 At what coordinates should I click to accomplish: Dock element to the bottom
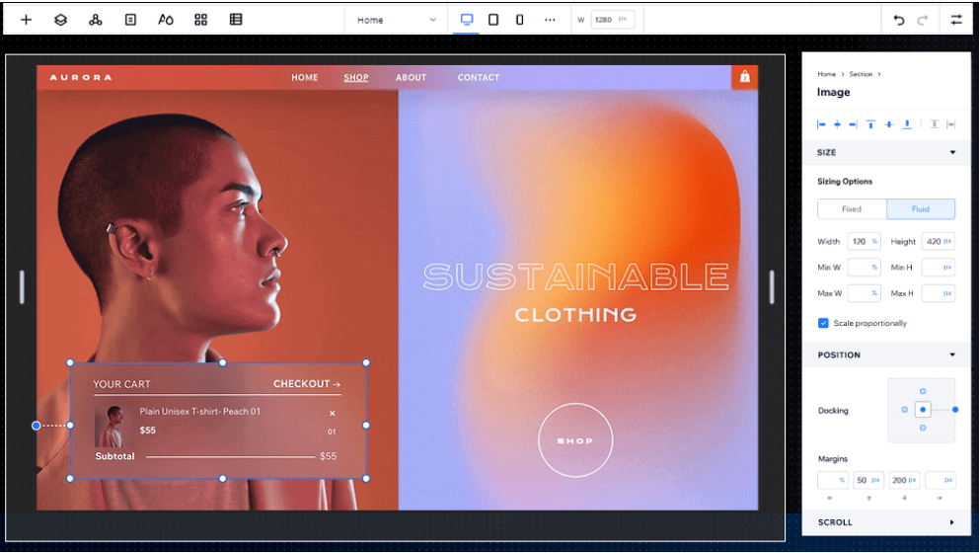(923, 428)
